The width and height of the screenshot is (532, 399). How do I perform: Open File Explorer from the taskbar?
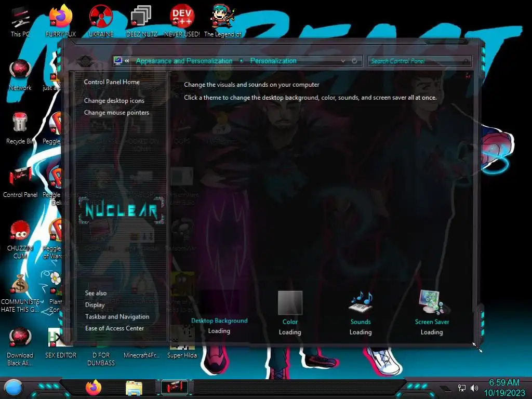click(x=134, y=388)
